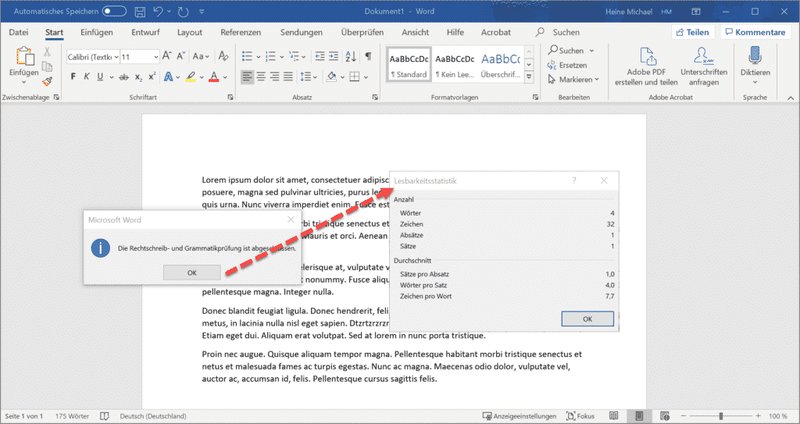Open the bullet list dropdown arrow
The image size is (800, 424).
click(x=258, y=57)
